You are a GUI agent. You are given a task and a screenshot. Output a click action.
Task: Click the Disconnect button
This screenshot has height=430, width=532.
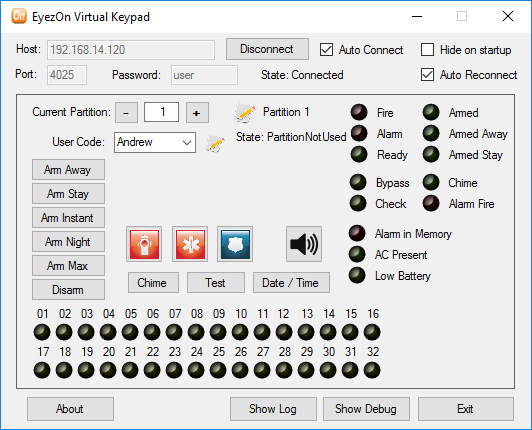click(x=267, y=49)
